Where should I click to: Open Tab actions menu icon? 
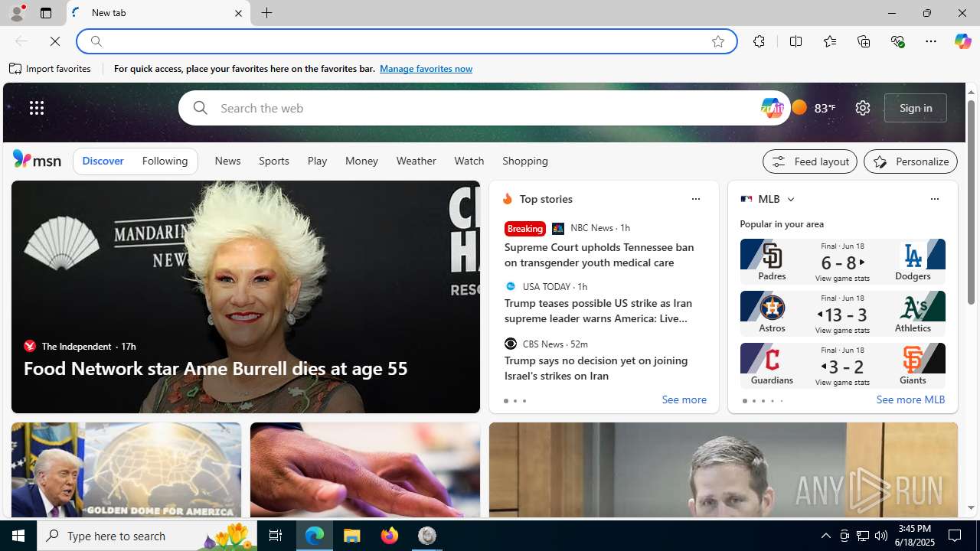46,13
